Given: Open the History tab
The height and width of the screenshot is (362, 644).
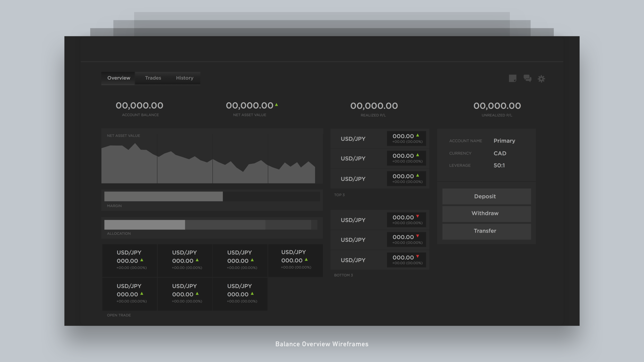Looking at the screenshot, I should 184,78.
